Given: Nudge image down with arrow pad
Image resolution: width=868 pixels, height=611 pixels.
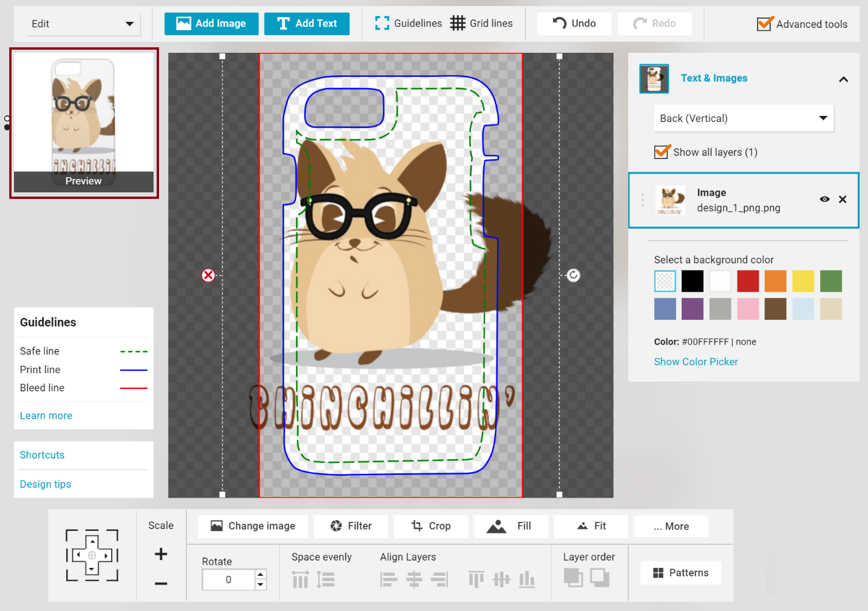Looking at the screenshot, I should click(x=92, y=569).
